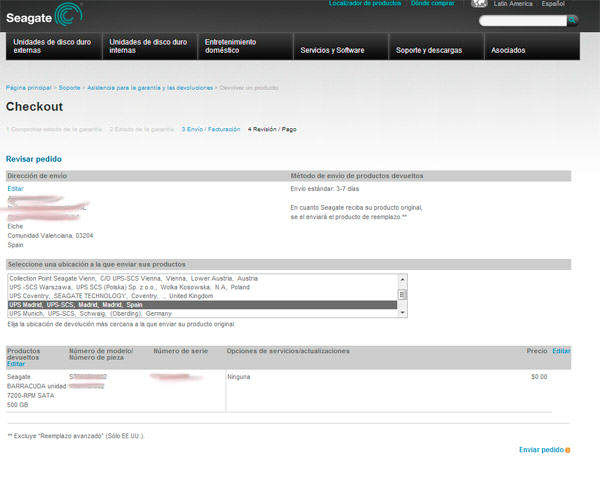Open Soporte y descargas menu
600x478 pixels.
coord(436,46)
